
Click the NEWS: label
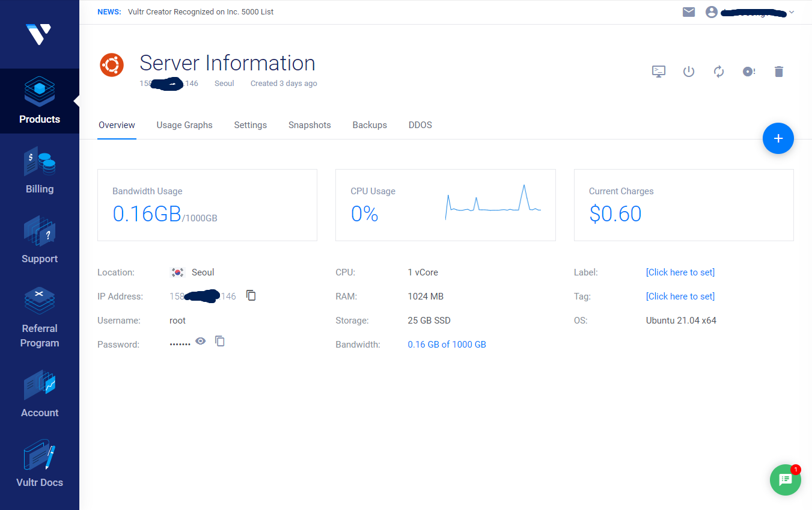point(109,12)
